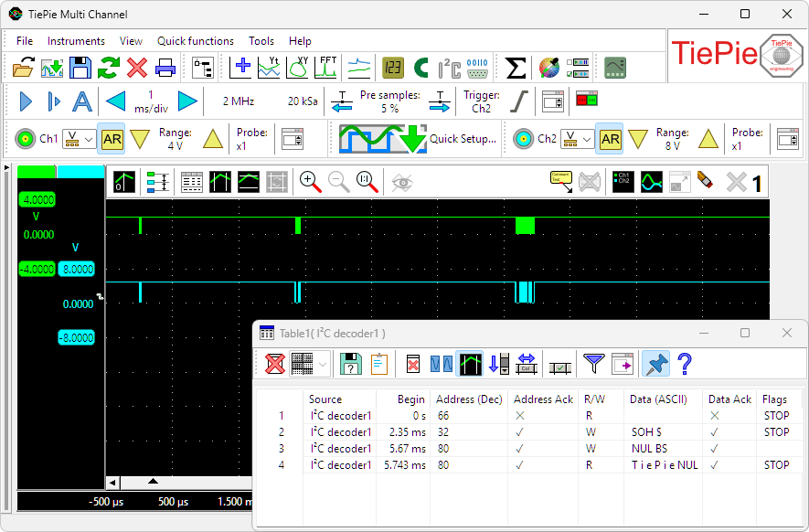Create a new FFT spectrum graph
This screenshot has width=809, height=532.
(327, 68)
